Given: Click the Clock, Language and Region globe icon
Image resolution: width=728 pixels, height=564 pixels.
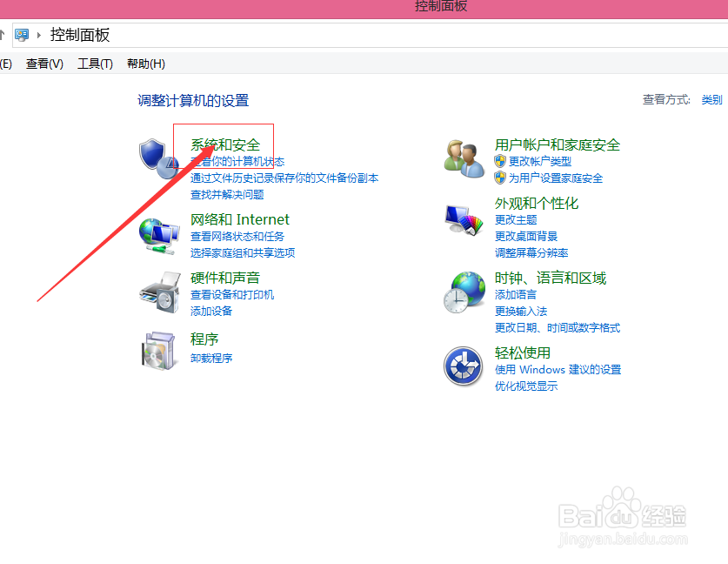Looking at the screenshot, I should pos(464,292).
